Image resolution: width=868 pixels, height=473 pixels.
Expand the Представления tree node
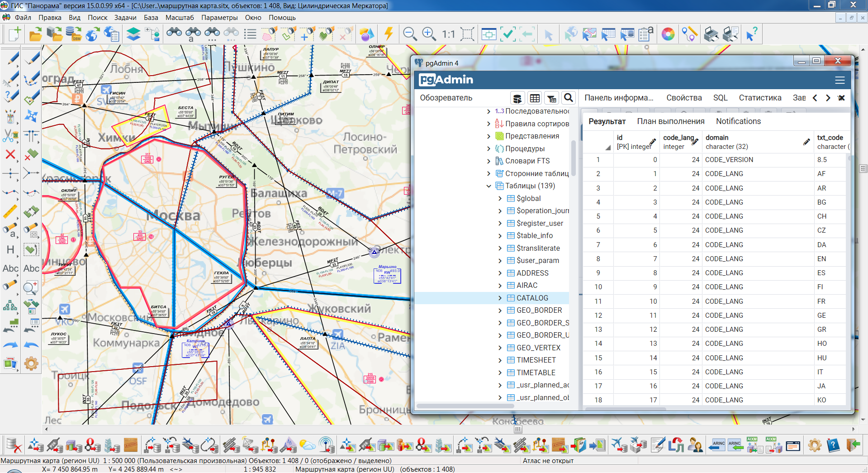489,136
